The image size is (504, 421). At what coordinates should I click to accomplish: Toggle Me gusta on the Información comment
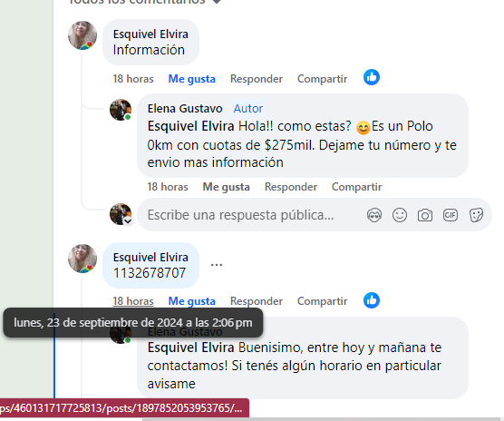click(192, 79)
